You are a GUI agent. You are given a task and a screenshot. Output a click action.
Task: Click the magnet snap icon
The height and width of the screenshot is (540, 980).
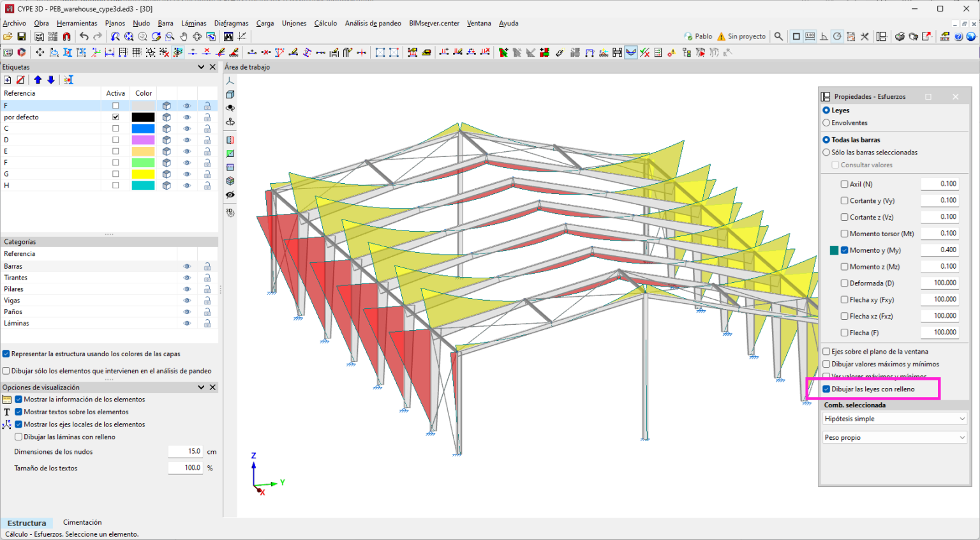pyautogui.click(x=66, y=37)
